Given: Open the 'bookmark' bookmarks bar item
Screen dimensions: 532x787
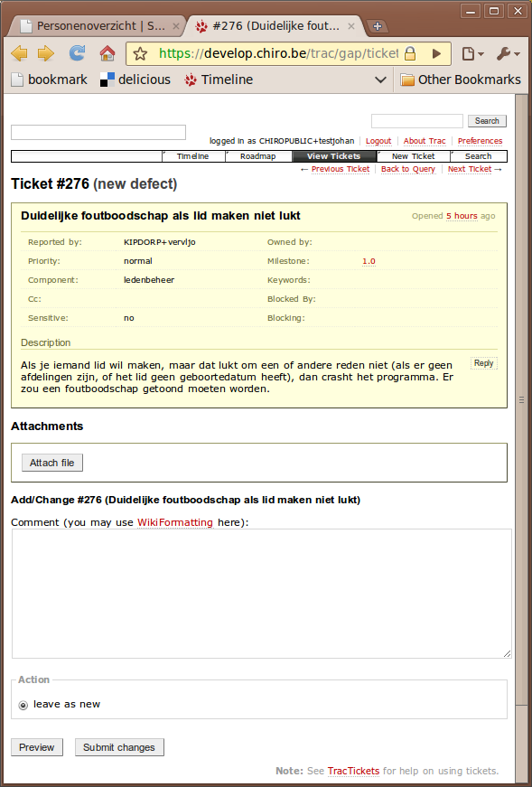Looking at the screenshot, I should 49,80.
